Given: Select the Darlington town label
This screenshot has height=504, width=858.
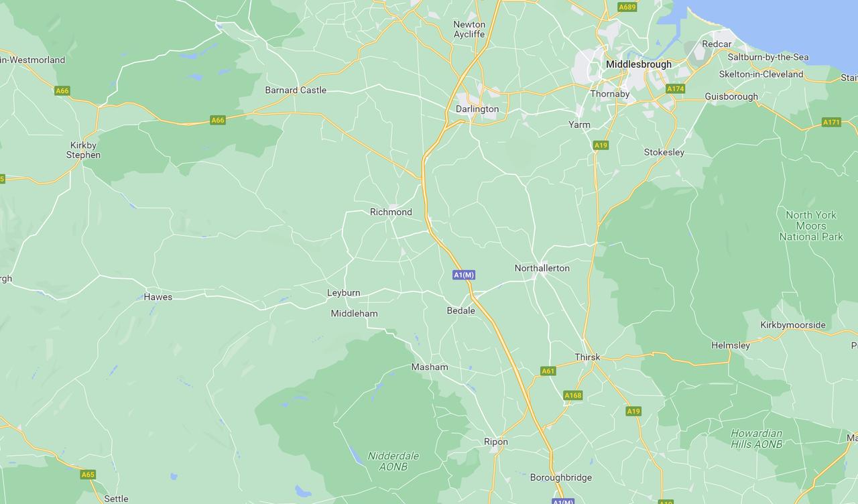Looking at the screenshot, I should click(477, 109).
